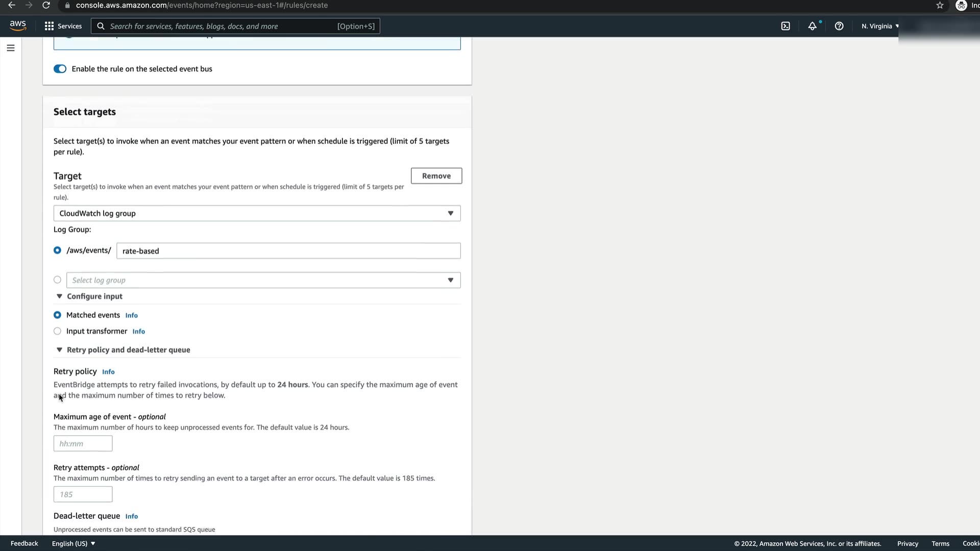Open the CloudWatch log group target dropdown
The height and width of the screenshot is (551, 980).
coord(257,213)
